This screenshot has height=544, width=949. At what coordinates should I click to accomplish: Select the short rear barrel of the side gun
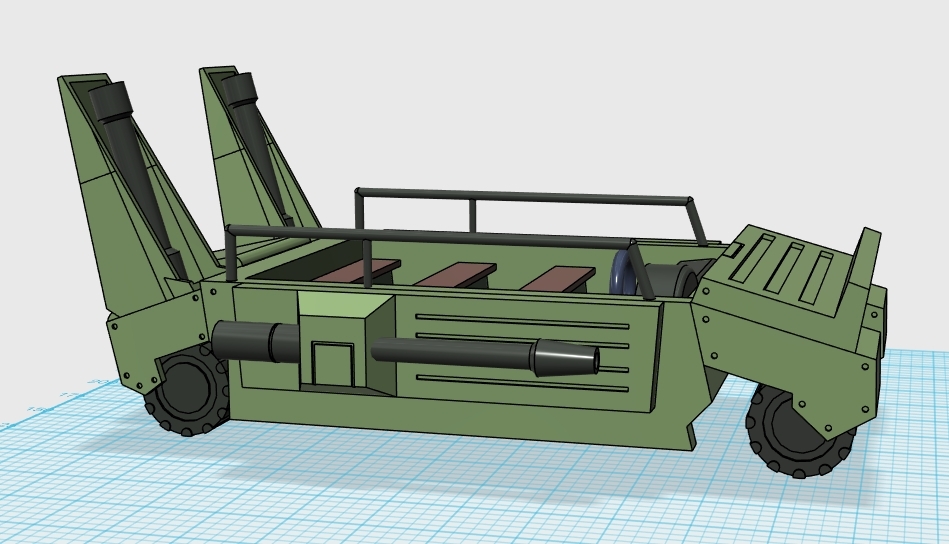tap(255, 342)
